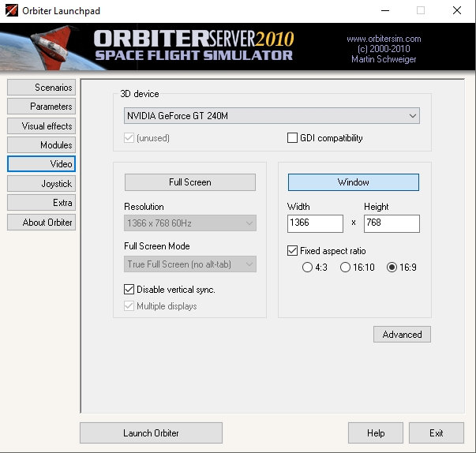Click the Orbiter Launchpad title icon

[x=12, y=10]
